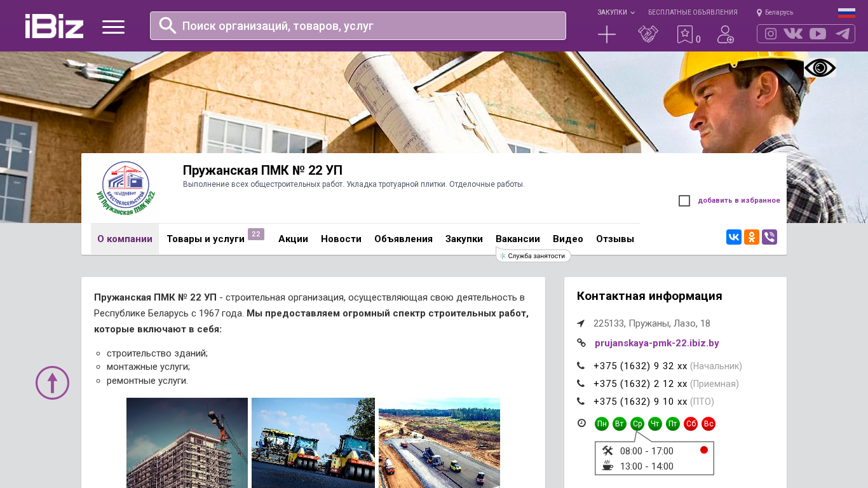Open the Вакансии tab

point(518,239)
